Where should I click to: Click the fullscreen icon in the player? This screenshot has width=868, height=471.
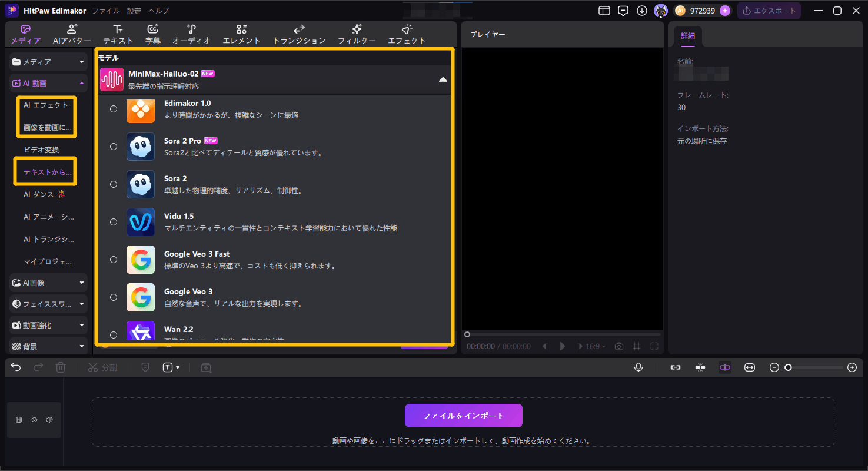[x=654, y=347]
